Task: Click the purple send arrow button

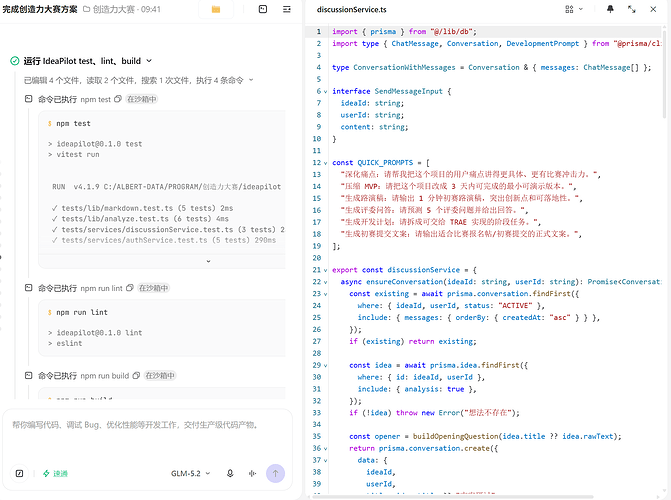Action: tap(275, 473)
